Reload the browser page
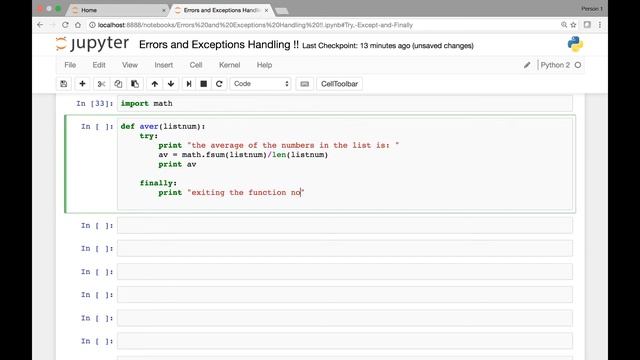Screen dimensions: 640x360 point(65,25)
